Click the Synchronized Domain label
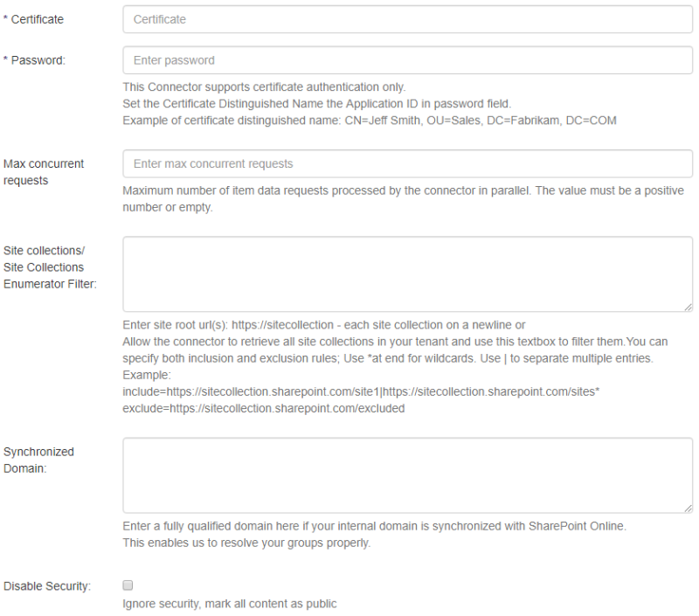Viewport: 699px width, 616px height. [x=38, y=460]
